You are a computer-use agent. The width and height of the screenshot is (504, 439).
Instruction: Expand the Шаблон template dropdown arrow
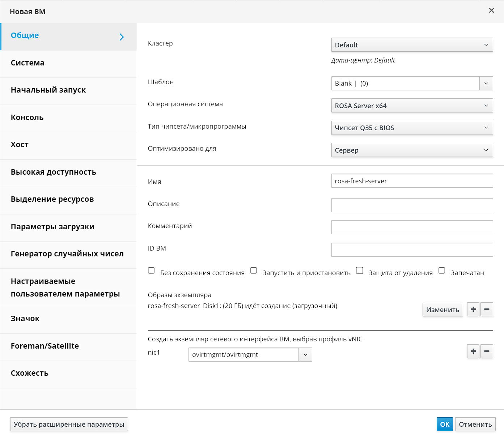(486, 84)
